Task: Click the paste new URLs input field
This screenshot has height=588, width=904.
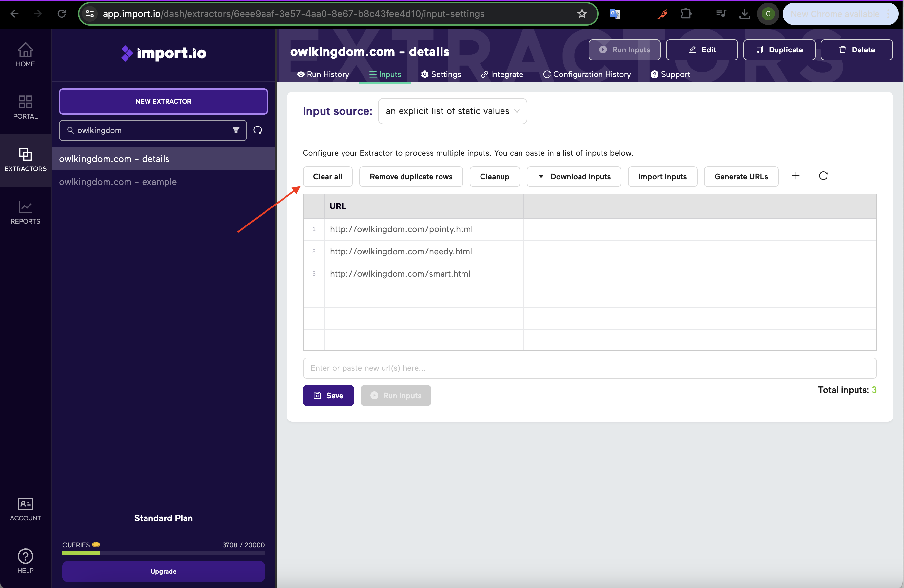Action: point(589,368)
